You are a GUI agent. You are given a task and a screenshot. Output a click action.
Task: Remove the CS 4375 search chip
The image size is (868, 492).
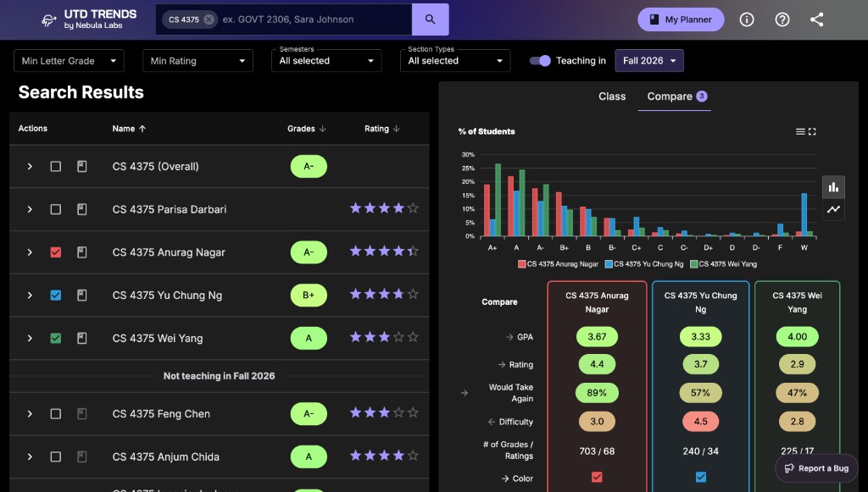click(x=209, y=19)
